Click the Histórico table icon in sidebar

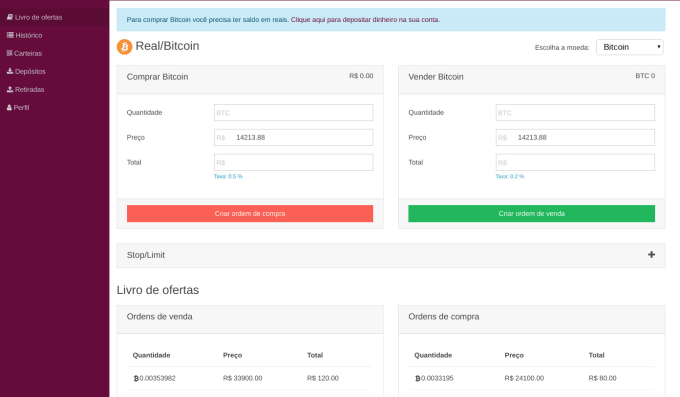(x=10, y=35)
